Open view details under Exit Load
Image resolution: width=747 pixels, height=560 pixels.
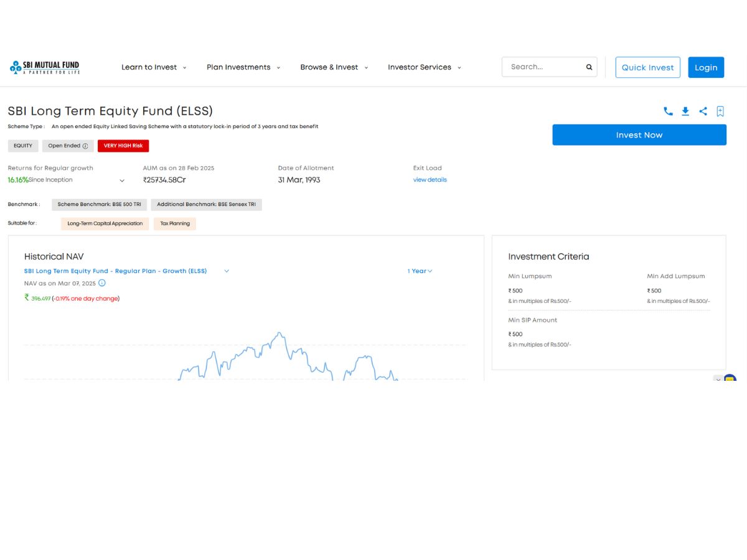click(x=430, y=179)
